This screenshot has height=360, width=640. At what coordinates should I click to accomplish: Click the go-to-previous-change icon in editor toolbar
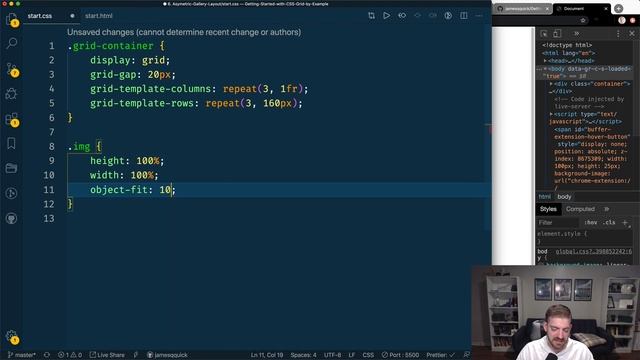click(402, 16)
